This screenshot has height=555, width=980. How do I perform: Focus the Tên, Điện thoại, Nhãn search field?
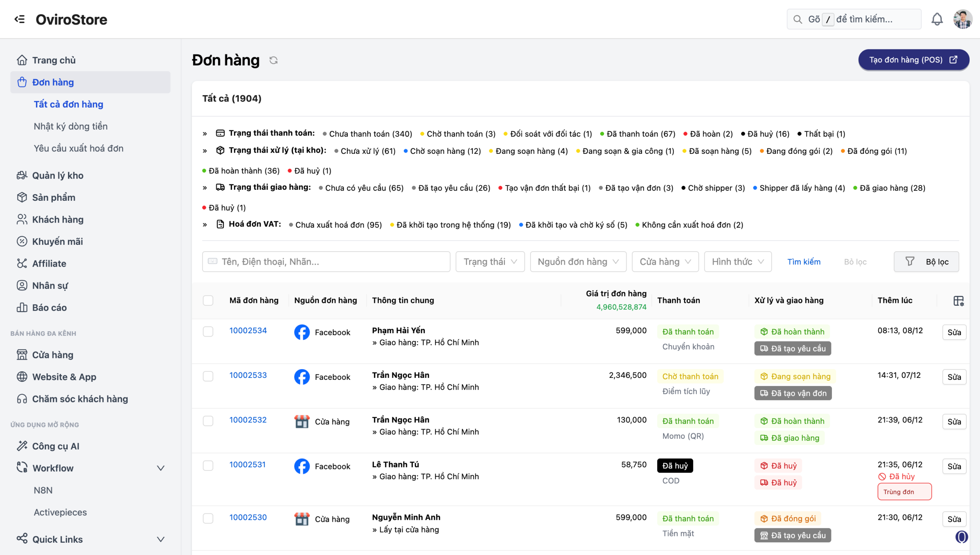326,262
